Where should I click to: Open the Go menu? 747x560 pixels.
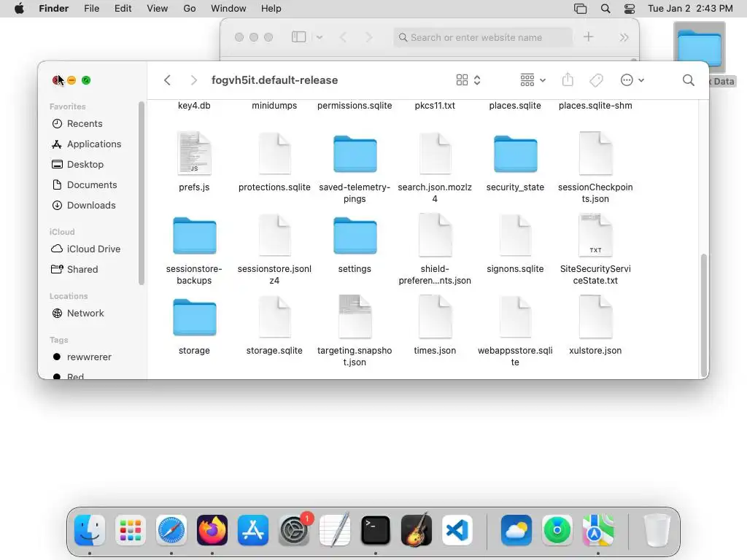(190, 9)
